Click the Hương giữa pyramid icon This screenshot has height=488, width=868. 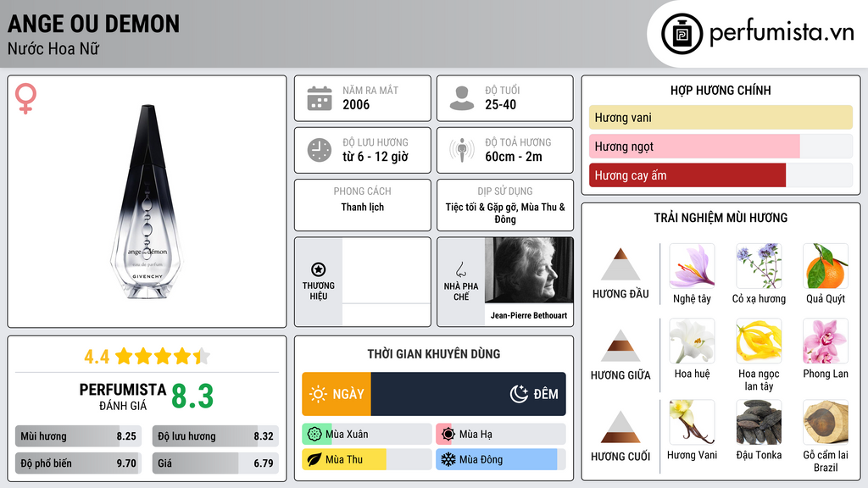(620, 346)
